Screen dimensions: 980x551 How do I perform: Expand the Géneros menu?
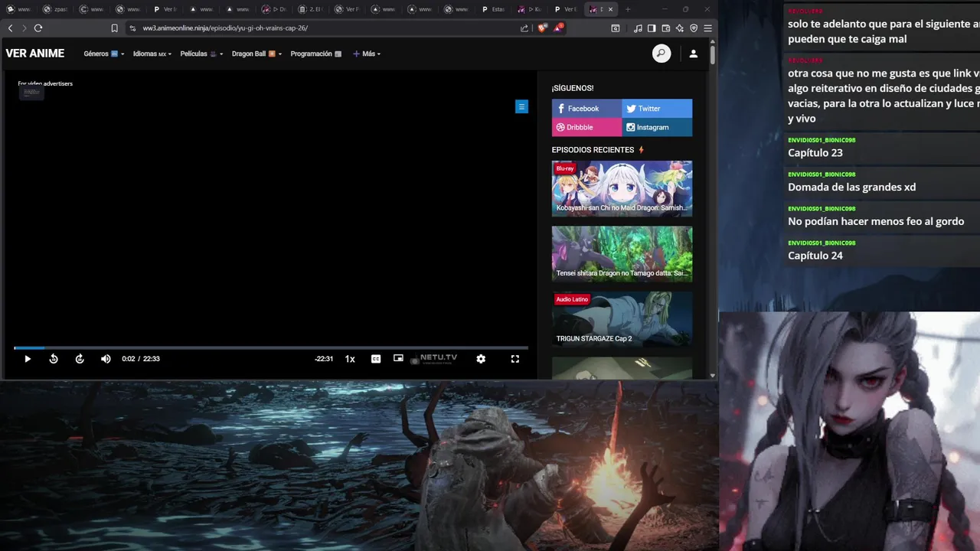[x=103, y=54]
